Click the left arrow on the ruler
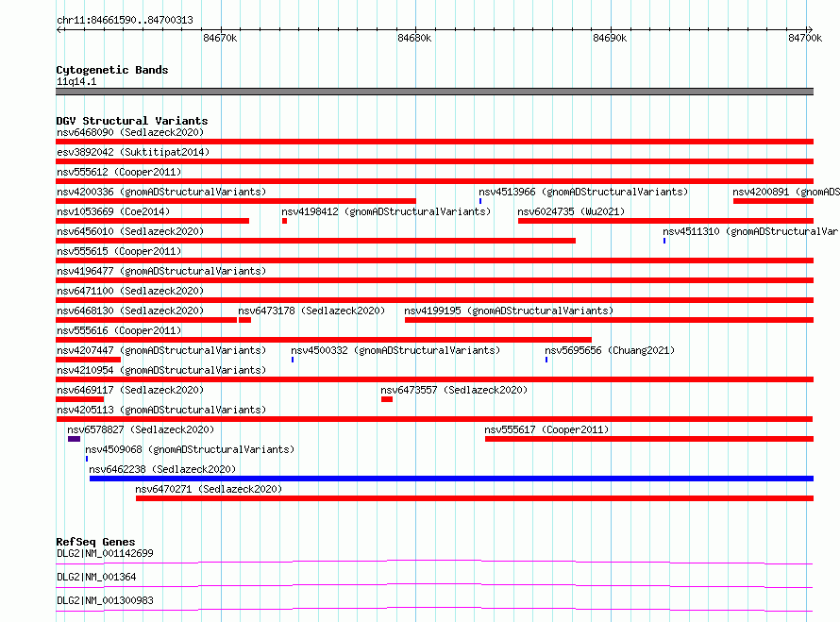 tap(59, 29)
